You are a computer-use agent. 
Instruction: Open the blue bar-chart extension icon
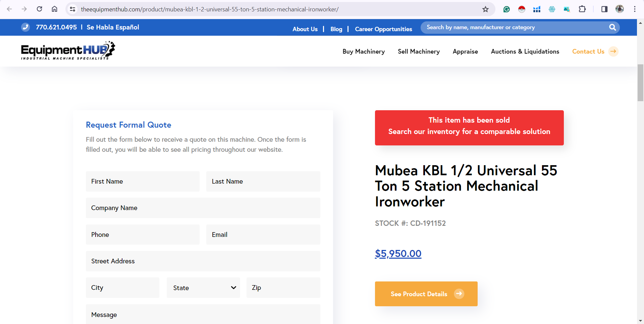tap(537, 9)
